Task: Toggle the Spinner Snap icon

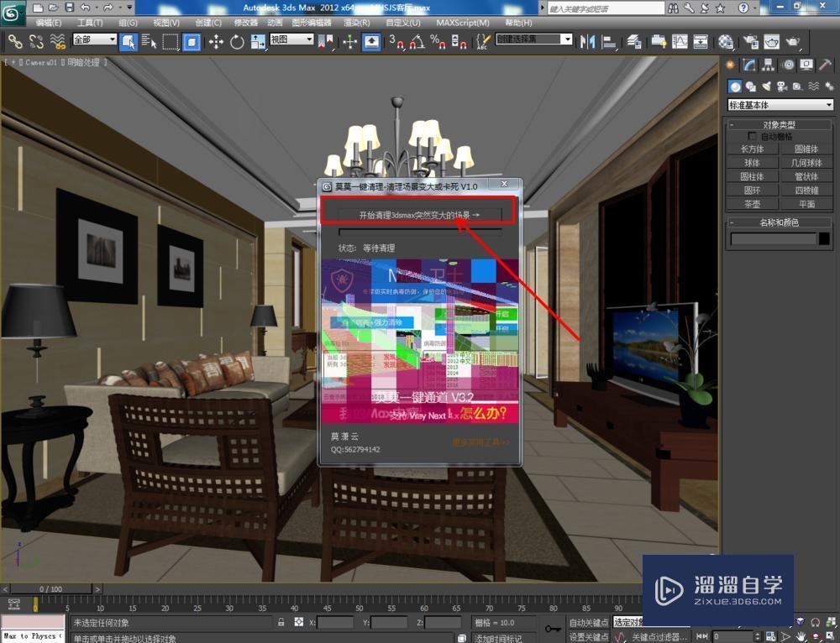Action: (x=459, y=41)
